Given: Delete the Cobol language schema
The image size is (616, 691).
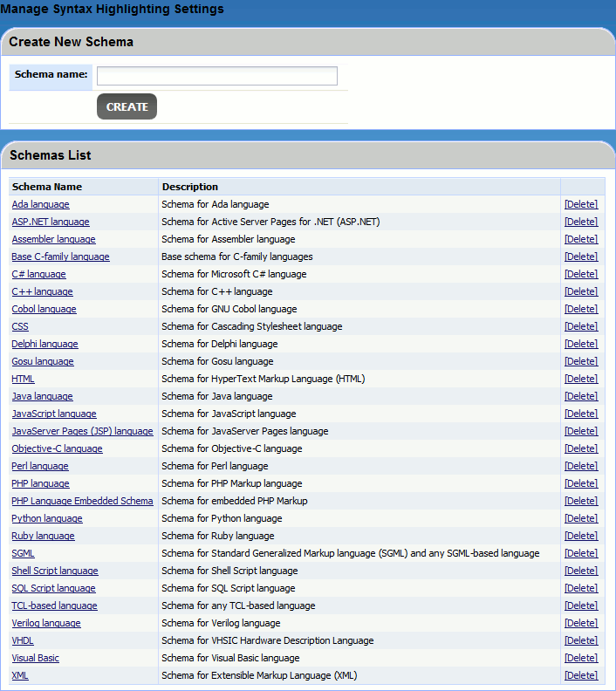Looking at the screenshot, I should click(581, 309).
